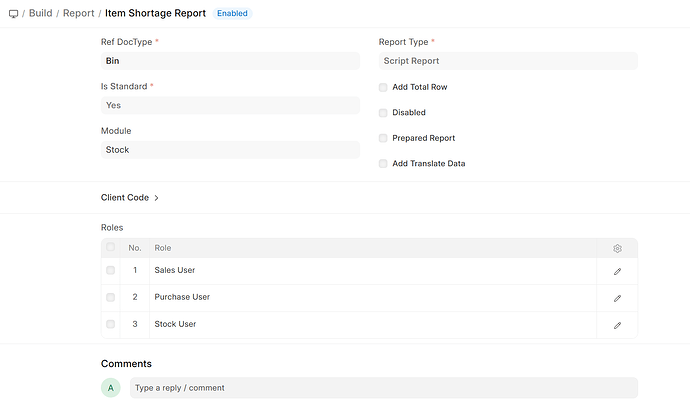The width and height of the screenshot is (690, 414).
Task: Focus the comment reply box
Action: [x=383, y=388]
